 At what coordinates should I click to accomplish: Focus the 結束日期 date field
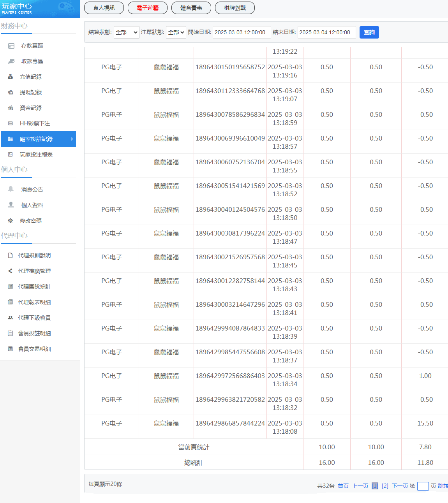(326, 32)
